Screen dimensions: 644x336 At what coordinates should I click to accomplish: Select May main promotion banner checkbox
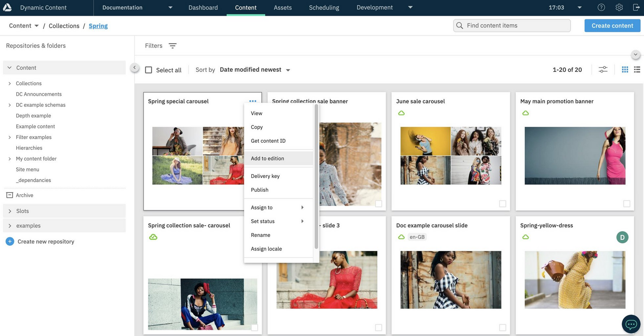click(627, 204)
